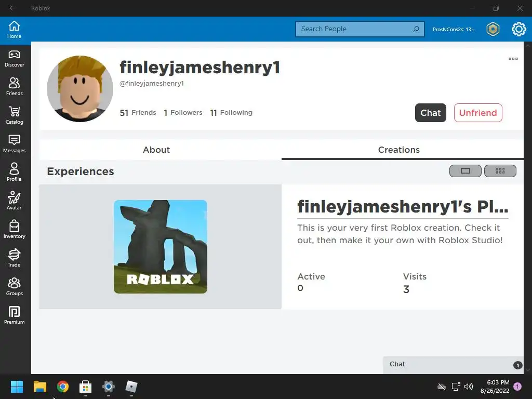Click the search magnifier icon
Viewport: 532px width, 399px height.
pyautogui.click(x=416, y=29)
